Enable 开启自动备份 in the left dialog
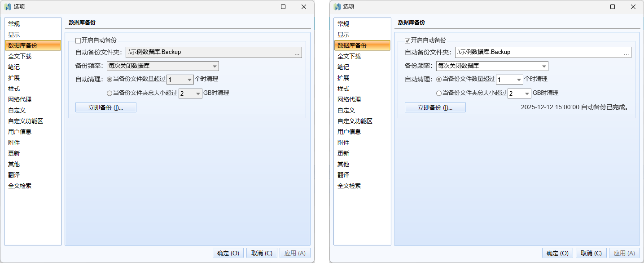The image size is (644, 263). [x=79, y=40]
